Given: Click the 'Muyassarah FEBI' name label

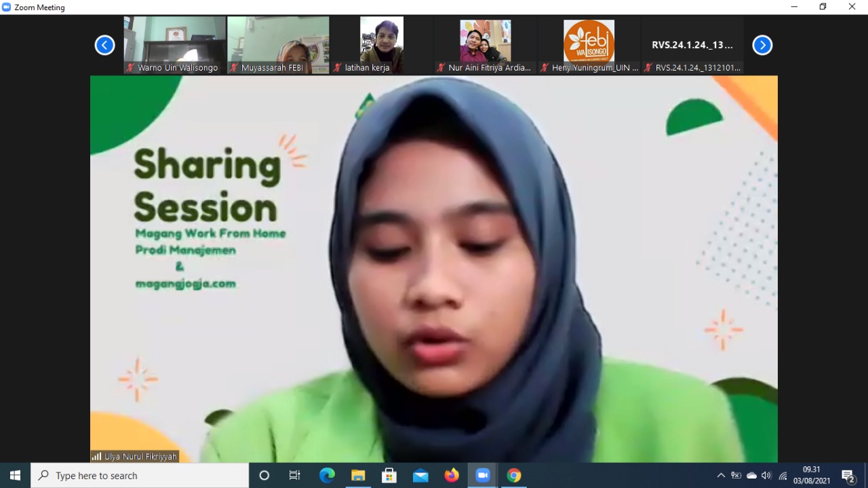Looking at the screenshot, I should [x=272, y=68].
